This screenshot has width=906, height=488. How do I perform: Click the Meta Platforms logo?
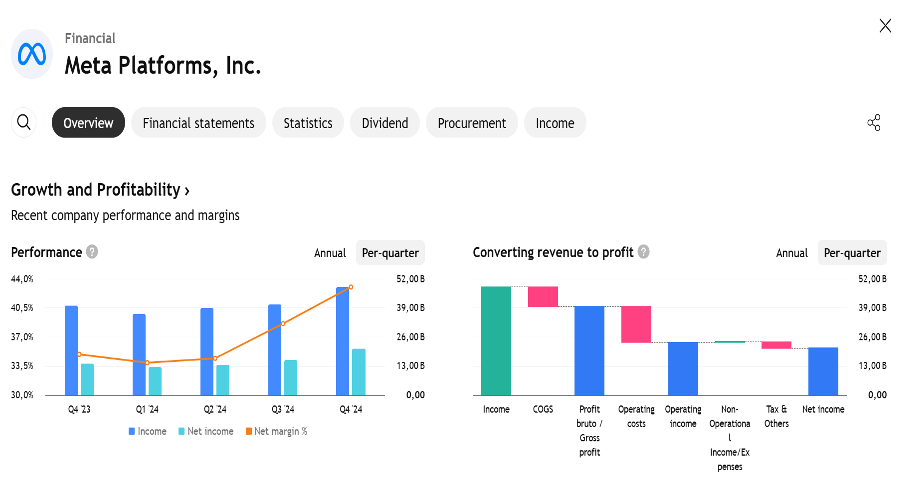pyautogui.click(x=32, y=54)
